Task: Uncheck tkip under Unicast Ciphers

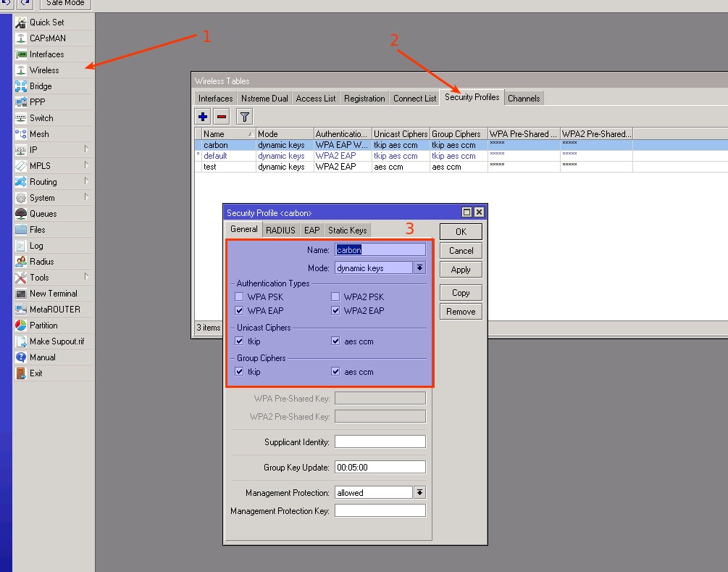Action: pyautogui.click(x=240, y=341)
